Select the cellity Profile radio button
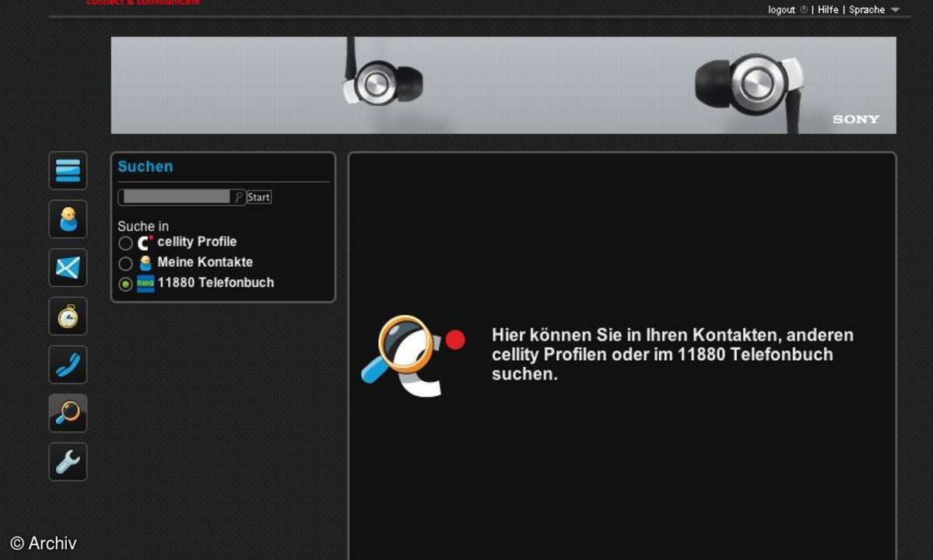Image resolution: width=933 pixels, height=560 pixels. (125, 243)
